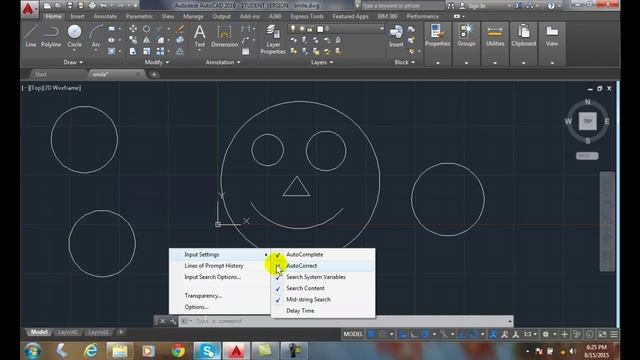Select the Line tool
This screenshot has width=640, height=360.
31,36
